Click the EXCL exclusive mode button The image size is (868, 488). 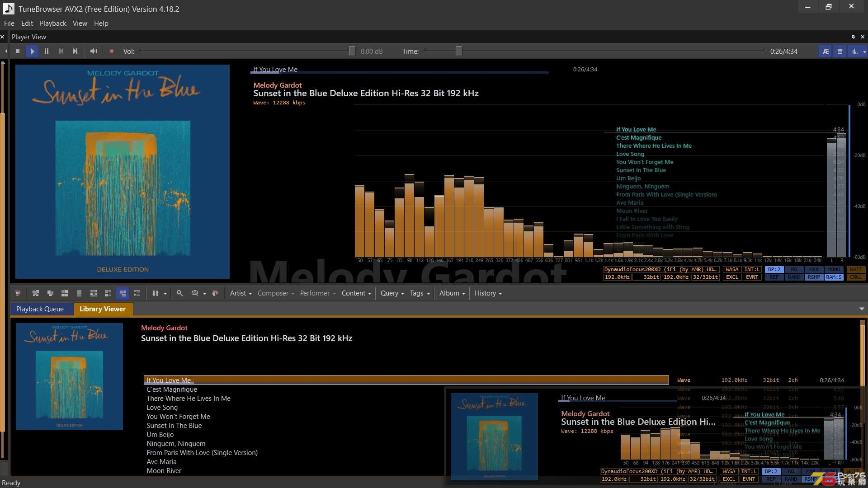click(732, 277)
